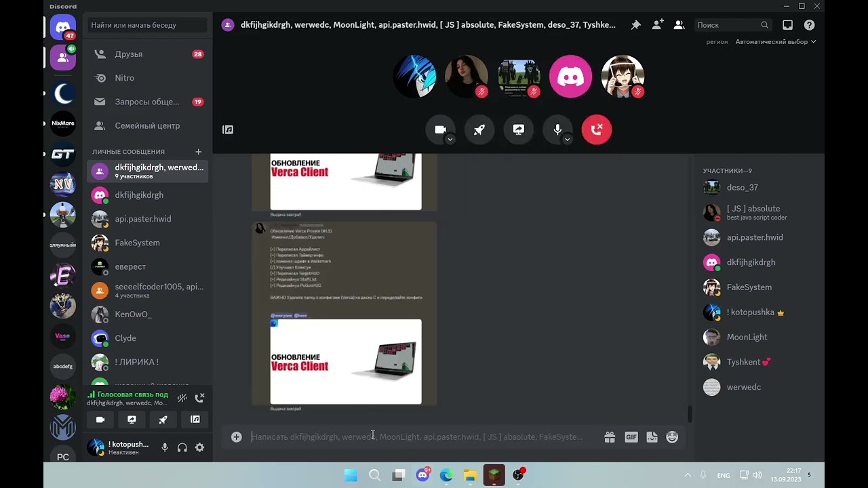Open the dkfijhgikdrgh direct message
The width and height of the screenshot is (868, 488).
tap(148, 195)
